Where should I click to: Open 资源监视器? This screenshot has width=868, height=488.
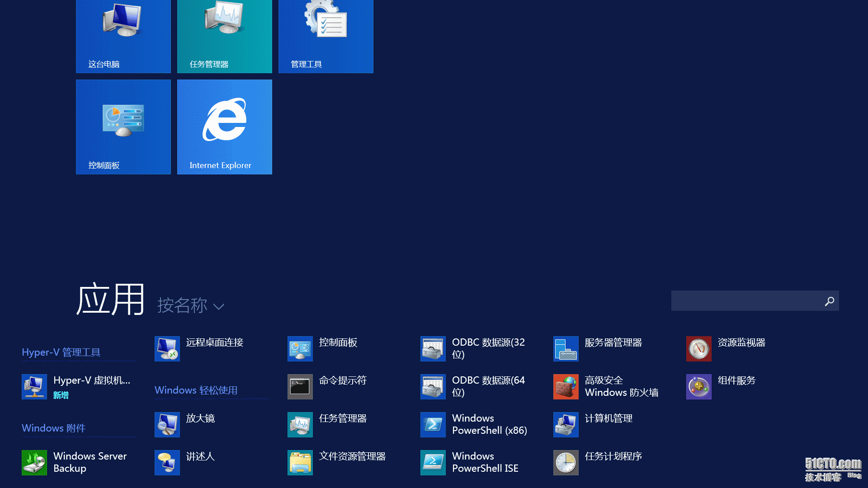(x=726, y=348)
